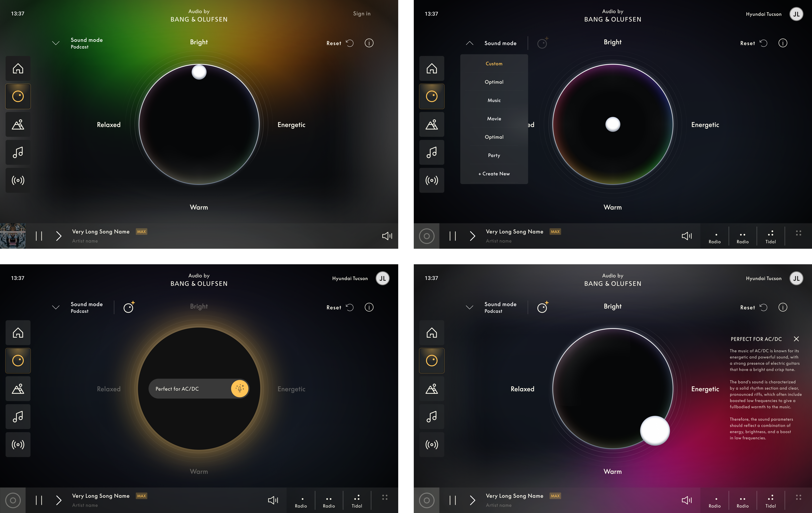Click the tiger album art thumbnail
Viewport: 812px width, 513px height.
point(13,236)
